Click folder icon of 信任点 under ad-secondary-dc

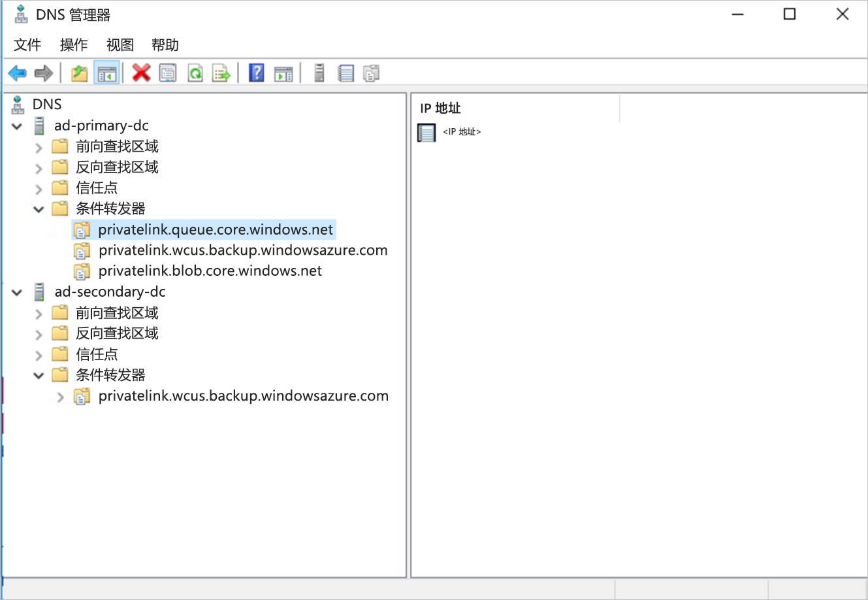point(60,354)
